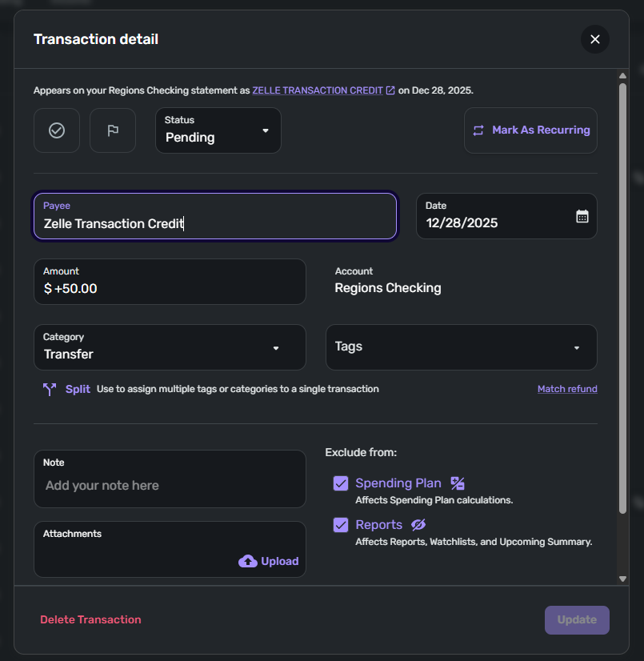Click the Split transaction icon

click(50, 390)
